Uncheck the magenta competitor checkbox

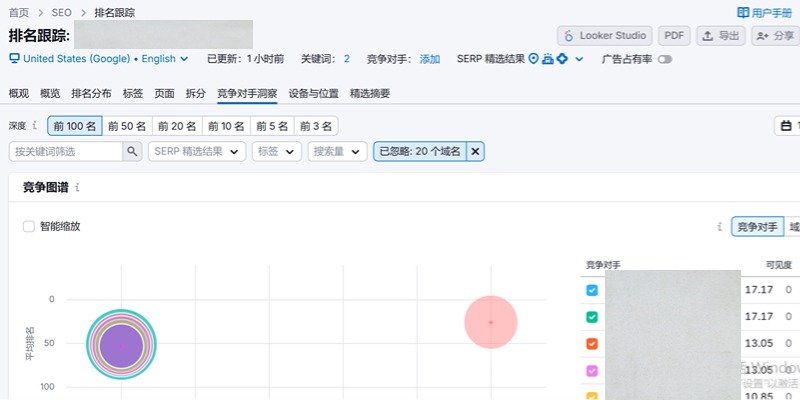coord(592,371)
